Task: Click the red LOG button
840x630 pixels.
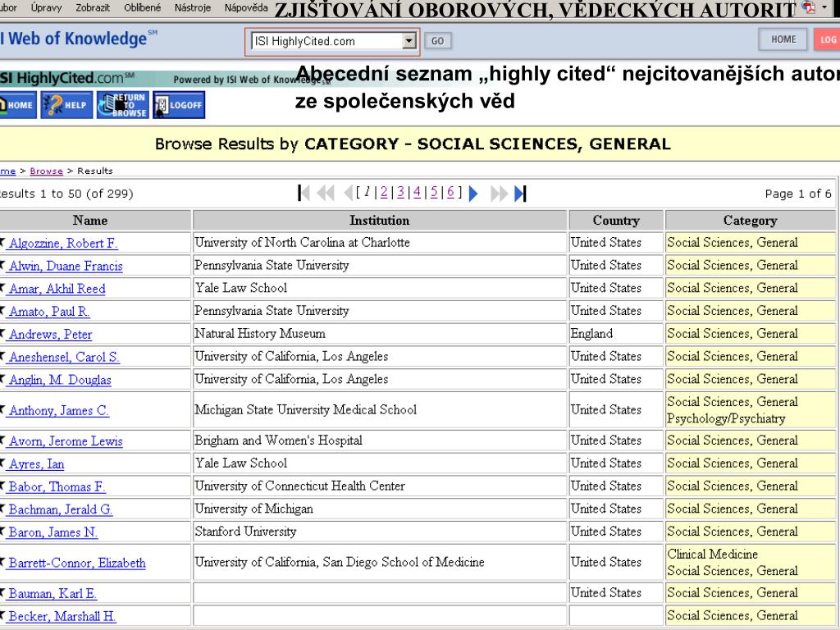Action: click(827, 39)
